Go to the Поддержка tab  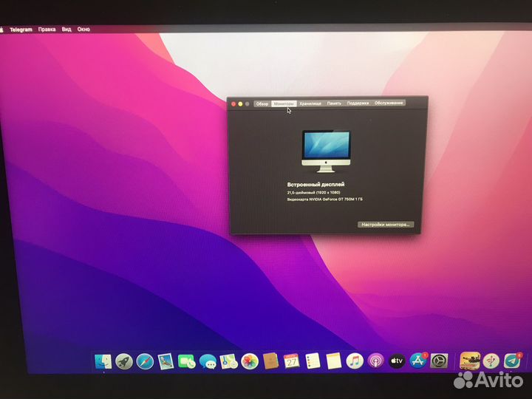[x=358, y=103]
